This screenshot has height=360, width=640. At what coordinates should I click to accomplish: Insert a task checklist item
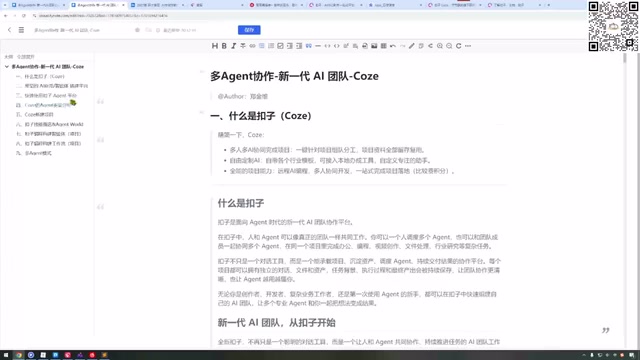click(x=280, y=46)
